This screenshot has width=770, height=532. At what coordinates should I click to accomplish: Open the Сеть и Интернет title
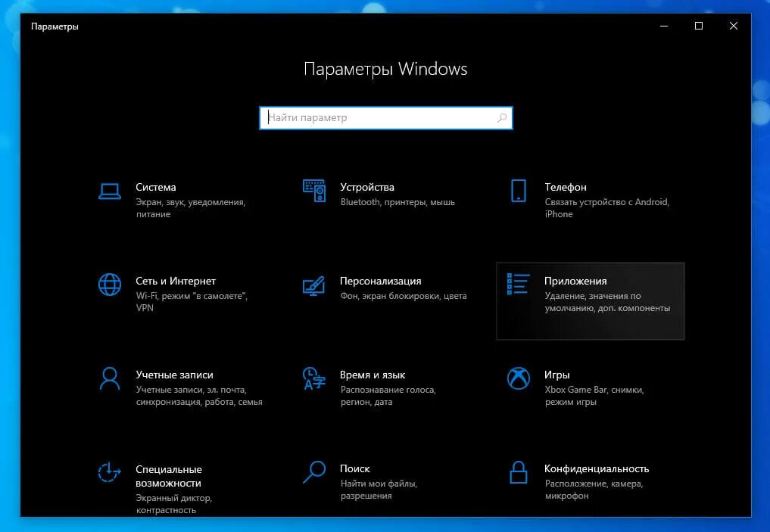(x=176, y=282)
